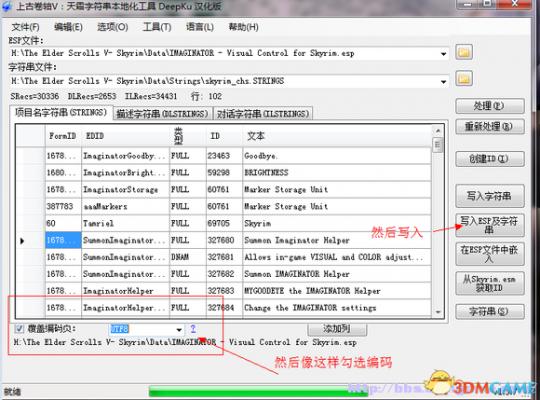Click the 字符串(S) button
The width and height of the screenshot is (540, 400).
coord(490,311)
